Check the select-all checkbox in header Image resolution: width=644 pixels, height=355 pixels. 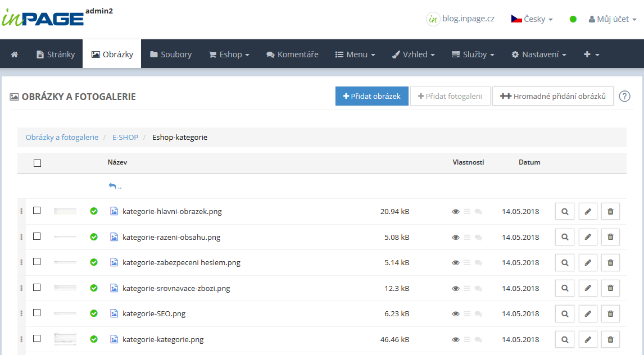[x=37, y=163]
